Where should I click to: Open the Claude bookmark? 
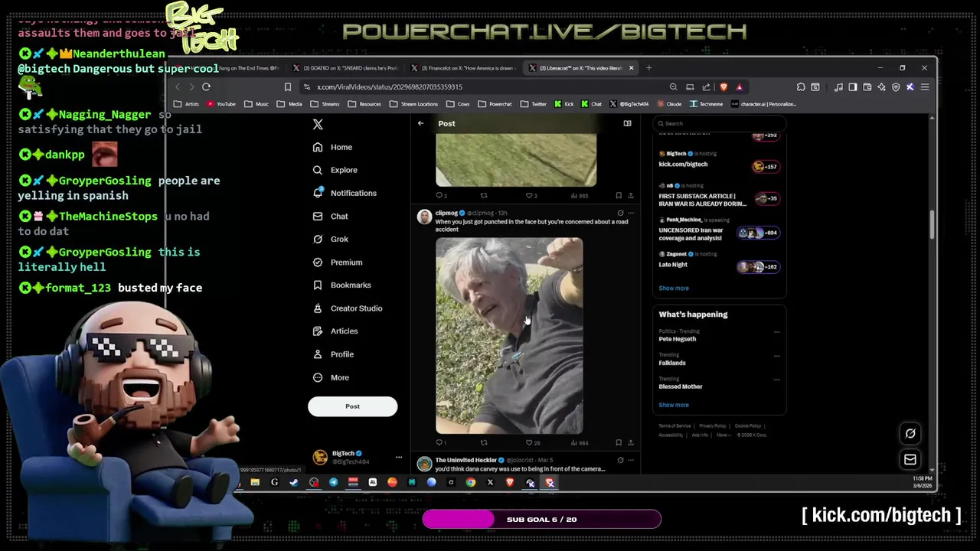click(668, 104)
